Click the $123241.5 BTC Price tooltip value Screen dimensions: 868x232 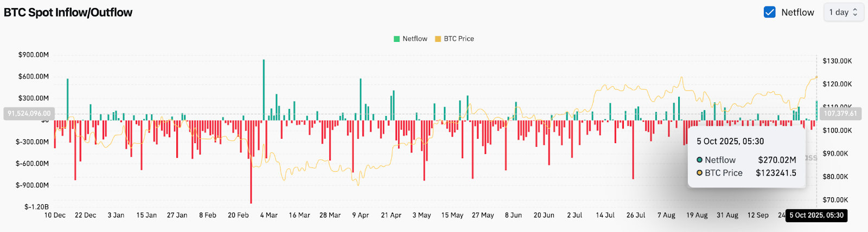(x=776, y=173)
